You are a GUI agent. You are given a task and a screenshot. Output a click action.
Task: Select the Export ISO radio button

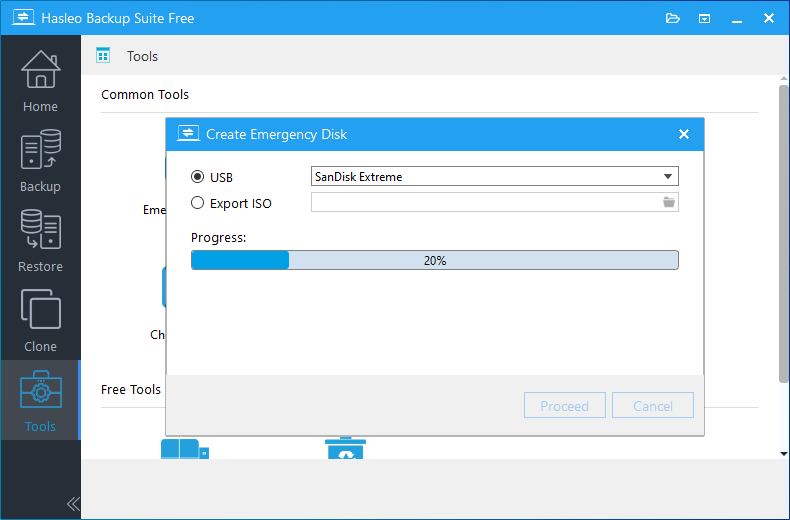(x=197, y=203)
